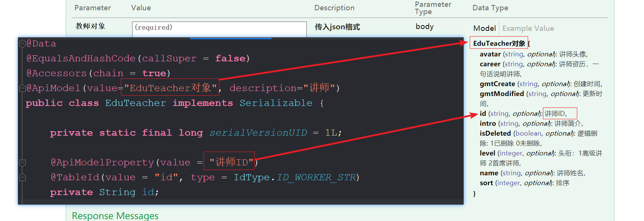Click the 讲师ID description in the model

pyautogui.click(x=555, y=114)
